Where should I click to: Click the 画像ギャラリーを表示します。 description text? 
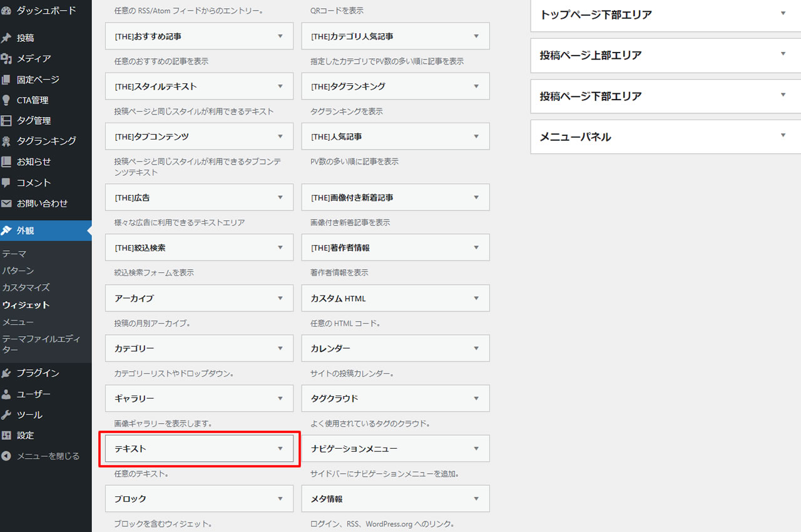coord(163,424)
